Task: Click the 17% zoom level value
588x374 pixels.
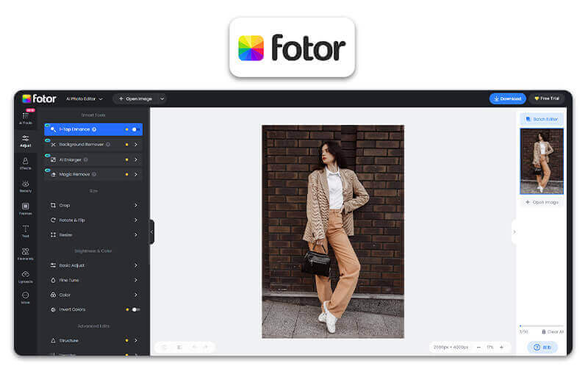Action: [x=490, y=348]
